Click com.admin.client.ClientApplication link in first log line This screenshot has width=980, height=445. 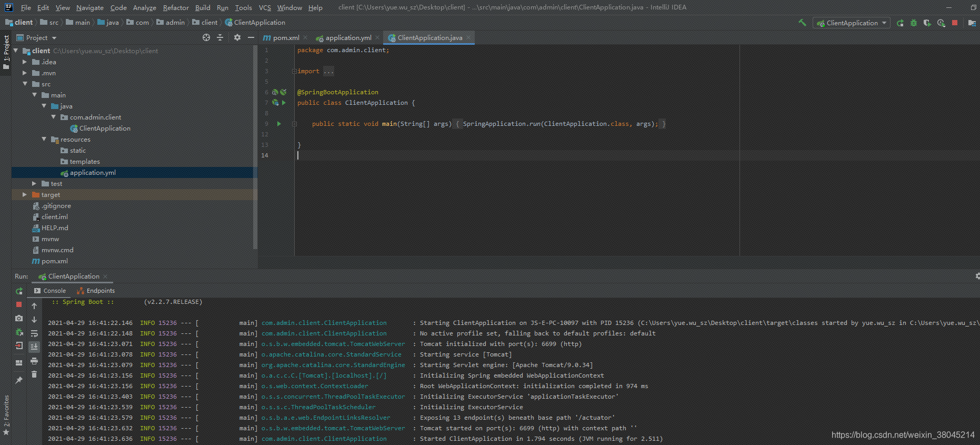click(x=324, y=323)
